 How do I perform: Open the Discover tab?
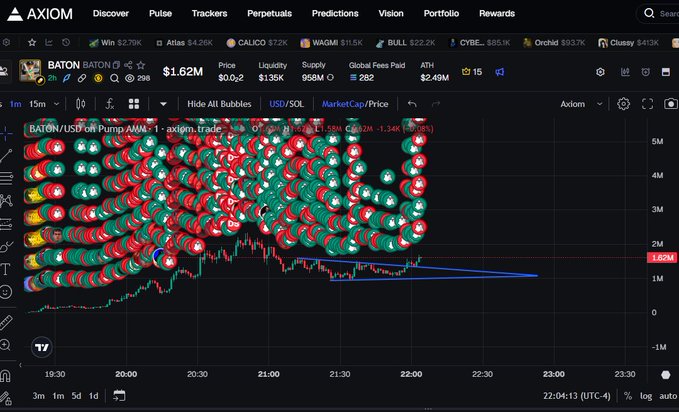111,13
